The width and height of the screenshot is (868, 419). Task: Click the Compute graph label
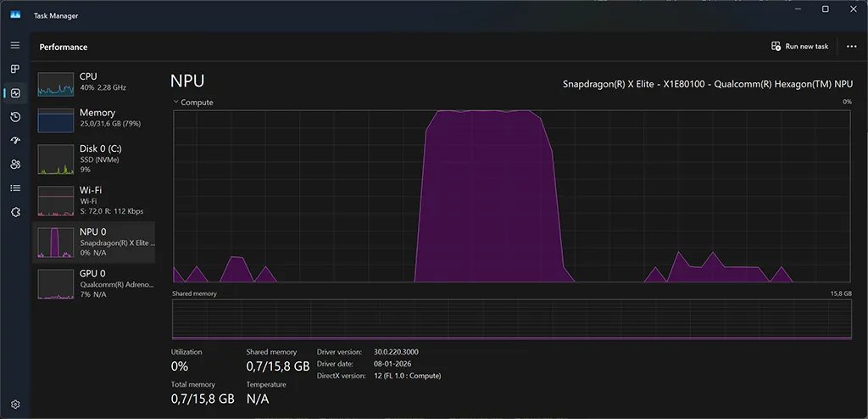click(x=197, y=103)
